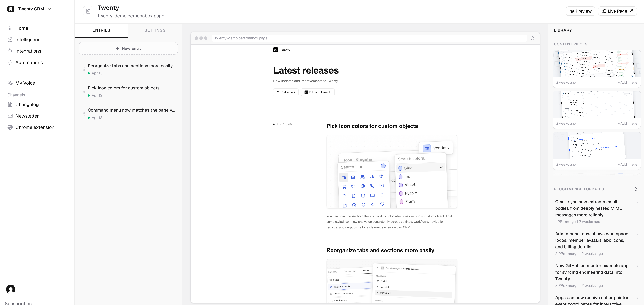Select first content piece thumbnail
Image resolution: width=644 pixels, height=305 pixels.
click(x=597, y=64)
